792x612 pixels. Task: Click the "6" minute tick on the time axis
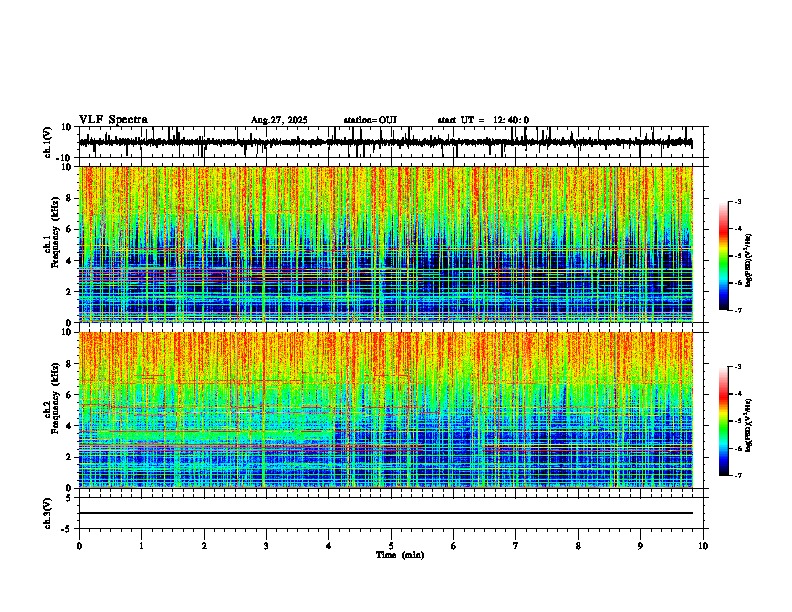pyautogui.click(x=454, y=546)
